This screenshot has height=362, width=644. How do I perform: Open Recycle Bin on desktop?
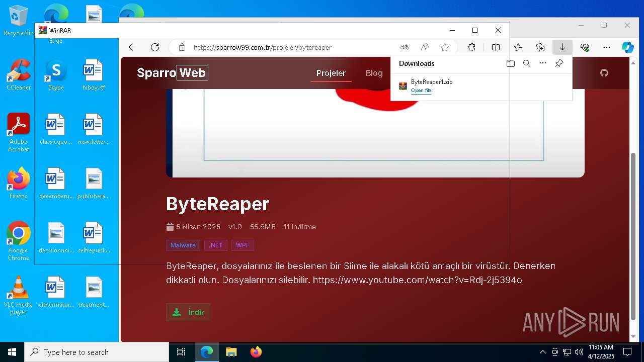(19, 21)
